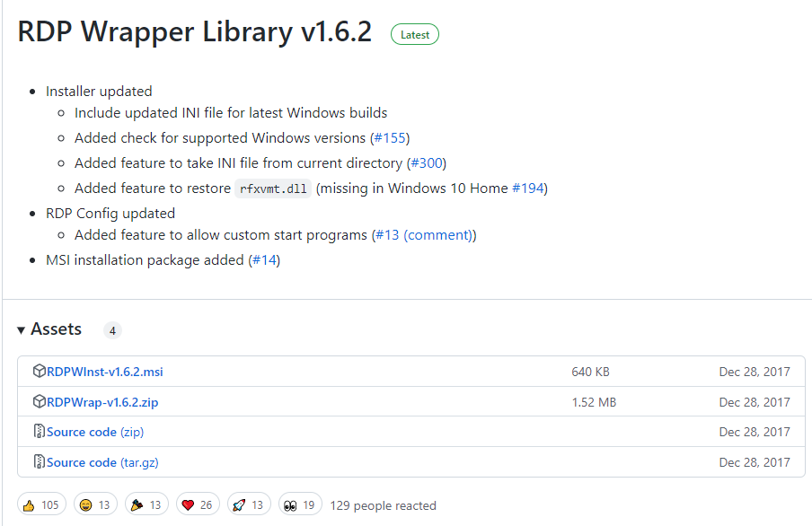Screen dimensions: 812x526
Task: Click the '129 people reacted' text
Action: coord(384,505)
